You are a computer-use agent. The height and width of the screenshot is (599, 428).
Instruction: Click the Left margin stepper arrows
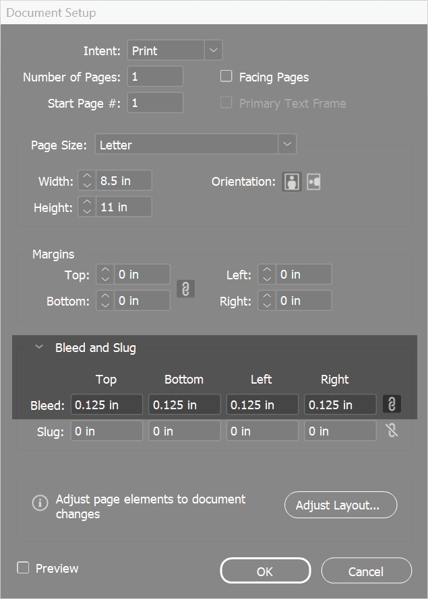point(267,274)
